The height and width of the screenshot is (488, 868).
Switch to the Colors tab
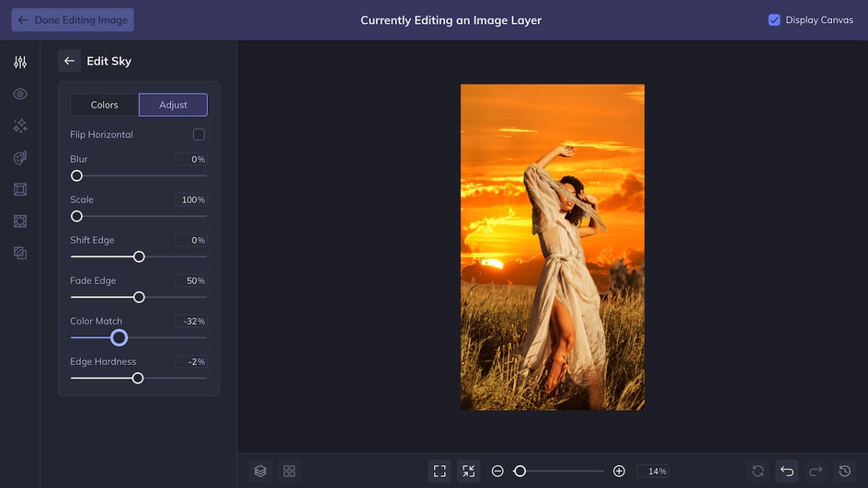pos(104,105)
